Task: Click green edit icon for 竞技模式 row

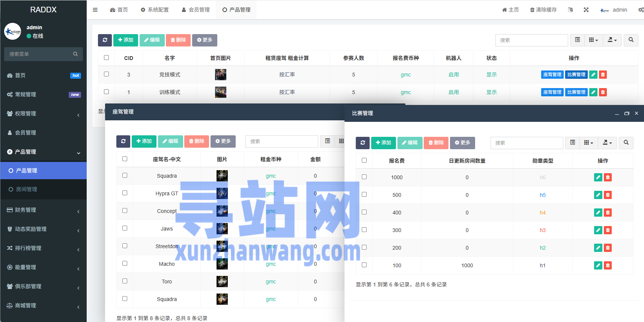Action: coord(593,75)
